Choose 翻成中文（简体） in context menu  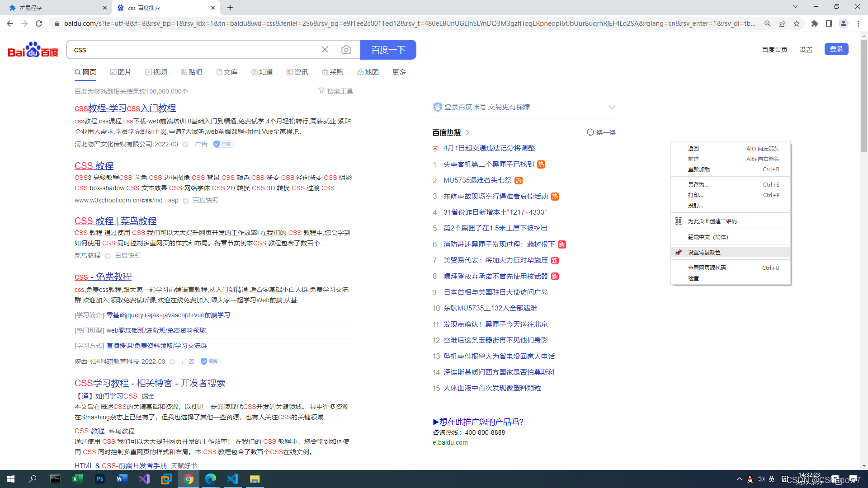coord(731,237)
